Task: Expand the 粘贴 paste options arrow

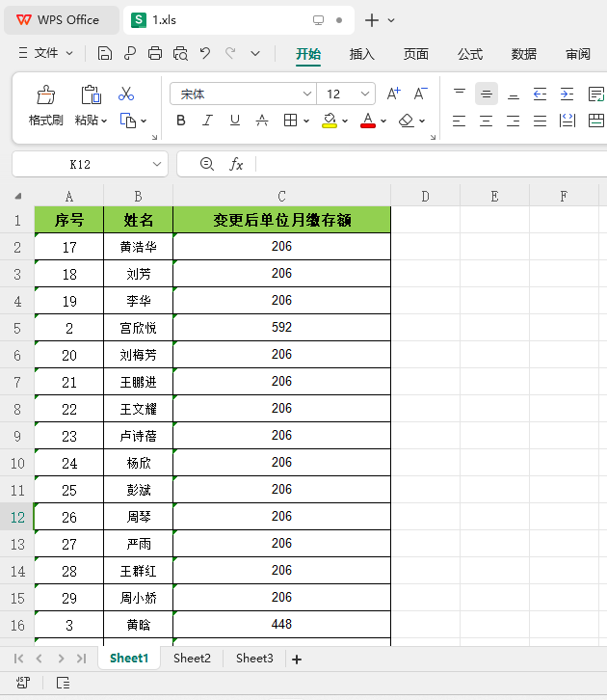Action: [104, 121]
